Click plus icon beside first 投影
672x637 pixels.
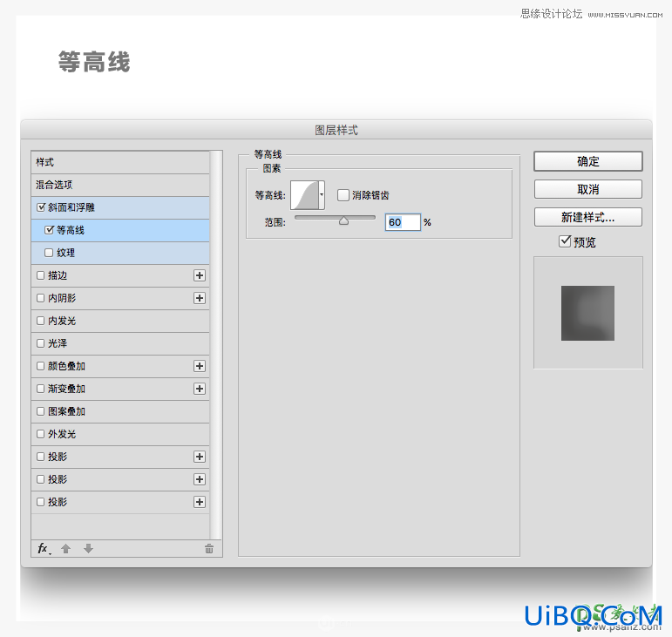coord(200,457)
